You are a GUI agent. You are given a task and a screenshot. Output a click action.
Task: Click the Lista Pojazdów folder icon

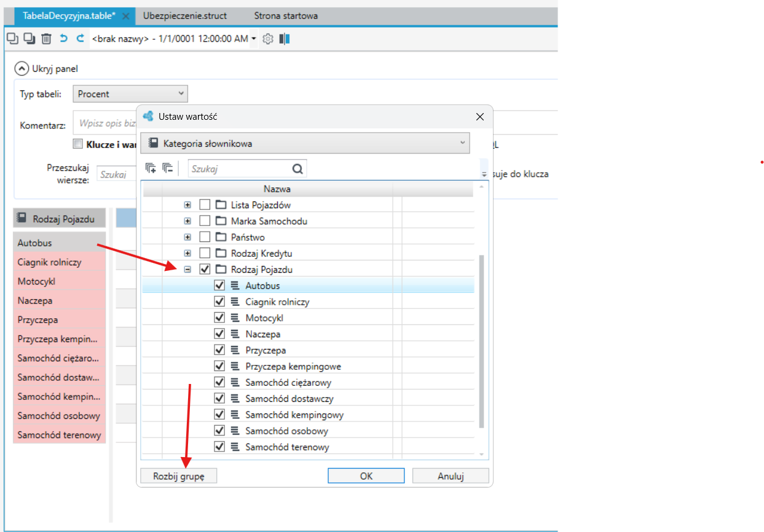[x=221, y=205]
